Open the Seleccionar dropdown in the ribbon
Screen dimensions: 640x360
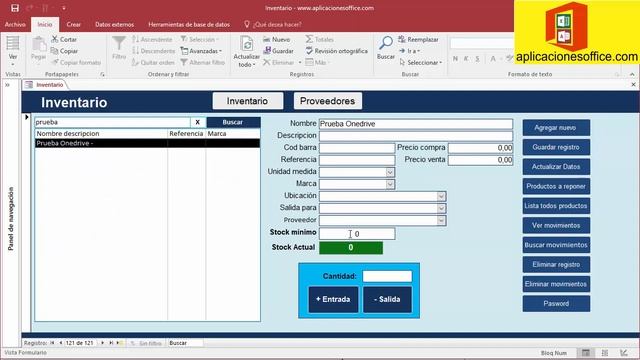420,62
